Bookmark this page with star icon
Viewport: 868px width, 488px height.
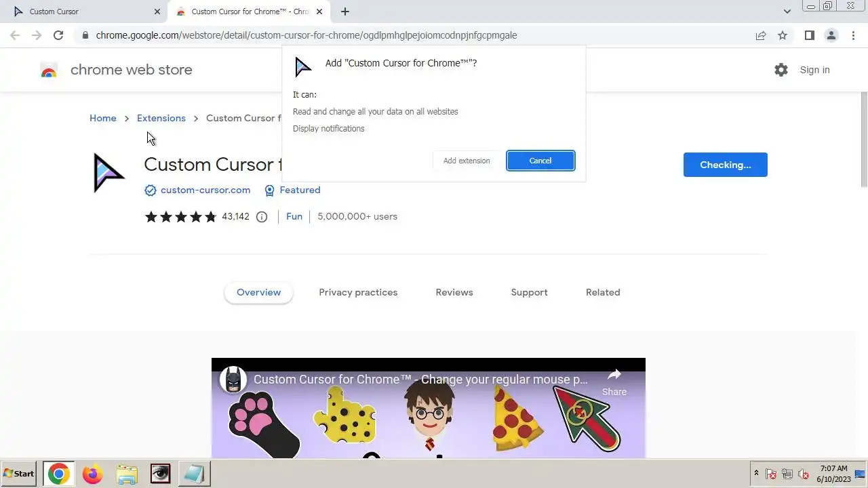(783, 35)
